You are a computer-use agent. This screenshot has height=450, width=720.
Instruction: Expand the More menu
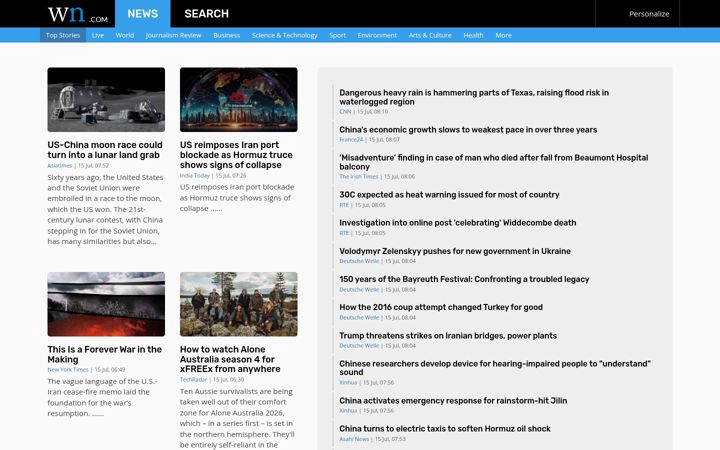pos(503,35)
